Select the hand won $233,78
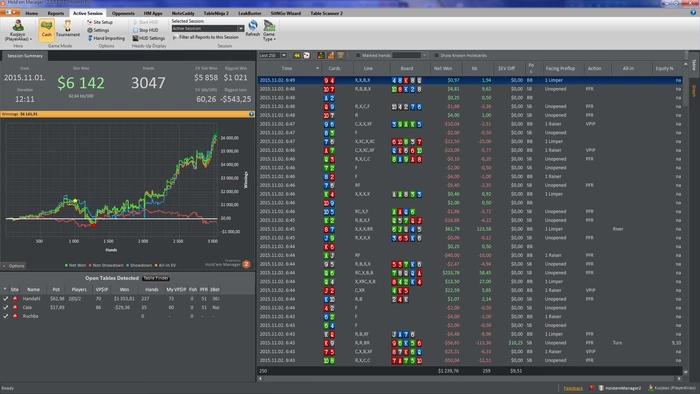This screenshot has width=700, height=394. coord(470,273)
